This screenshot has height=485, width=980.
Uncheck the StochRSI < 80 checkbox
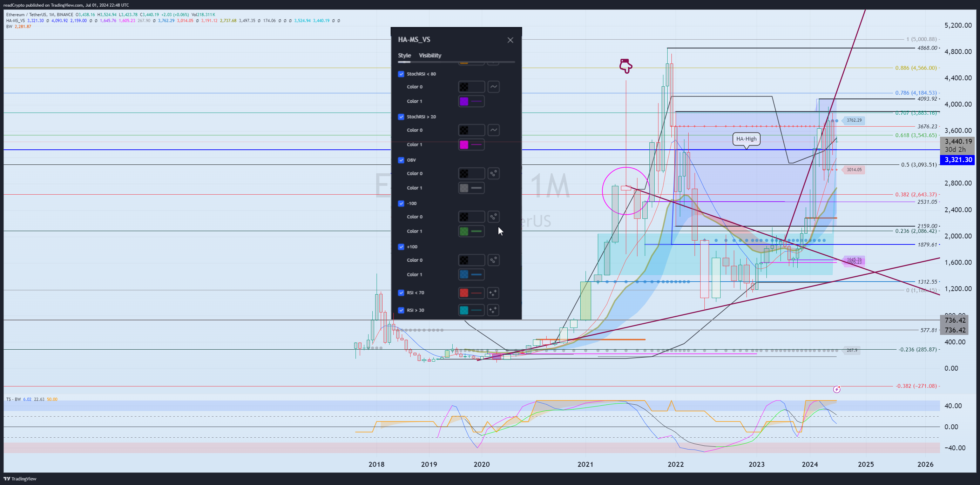[x=401, y=74]
